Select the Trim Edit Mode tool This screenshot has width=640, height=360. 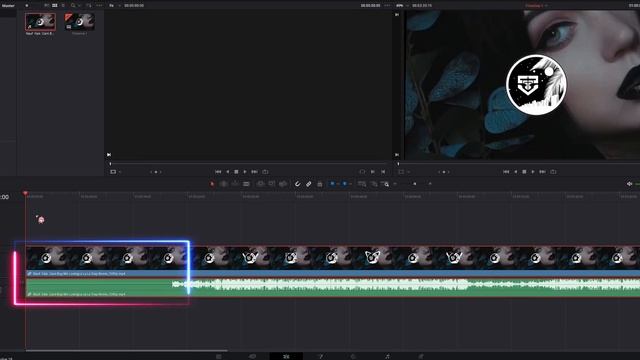coord(223,184)
